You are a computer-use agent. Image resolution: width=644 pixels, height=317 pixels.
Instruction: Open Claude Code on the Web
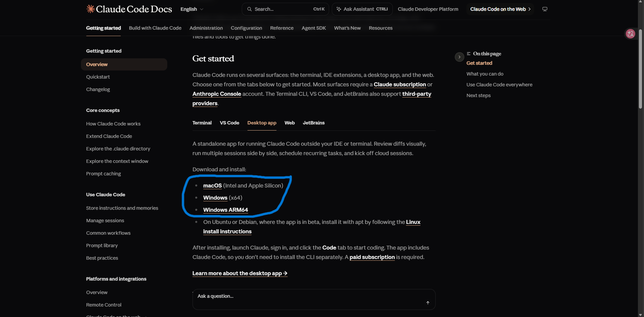point(500,9)
